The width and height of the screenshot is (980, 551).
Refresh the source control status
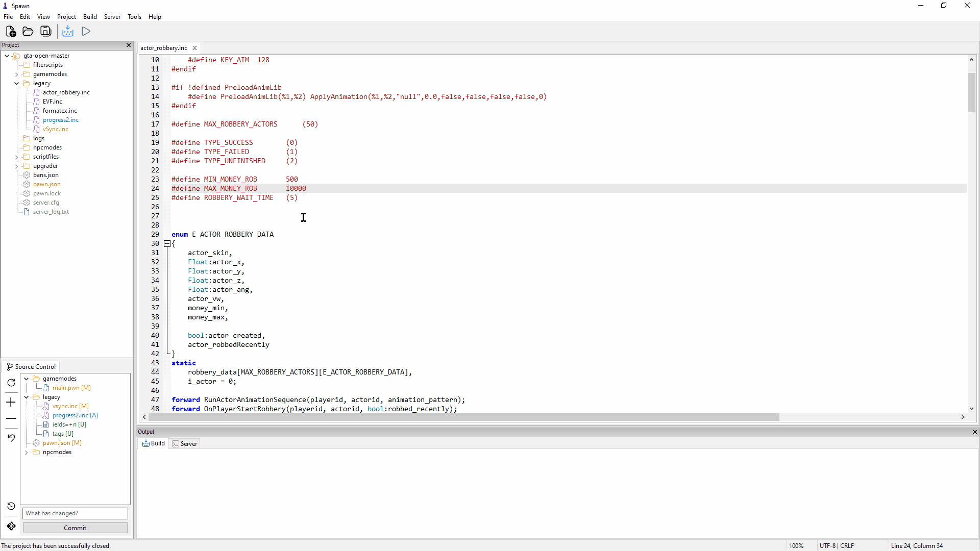[11, 383]
